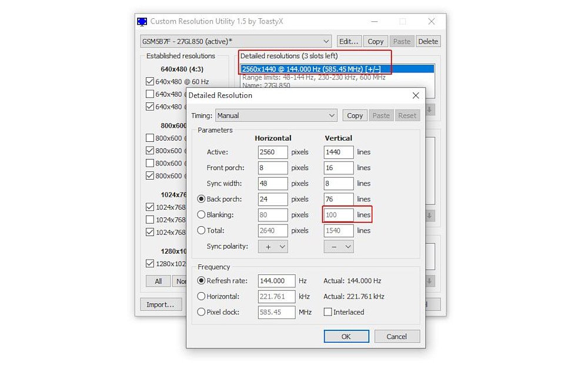Select the Back porch radio button
This screenshot has height=368, width=588.
pyautogui.click(x=202, y=199)
